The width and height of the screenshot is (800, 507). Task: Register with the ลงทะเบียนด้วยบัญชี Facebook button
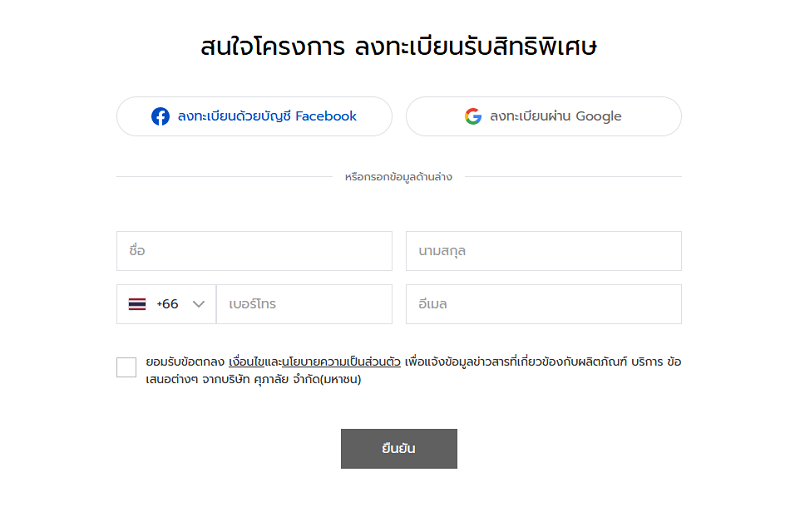pyautogui.click(x=254, y=116)
